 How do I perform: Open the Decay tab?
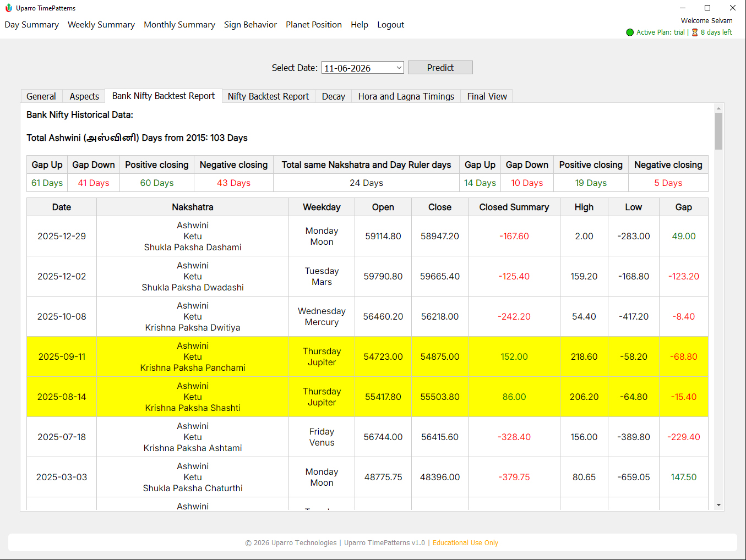pyautogui.click(x=334, y=96)
